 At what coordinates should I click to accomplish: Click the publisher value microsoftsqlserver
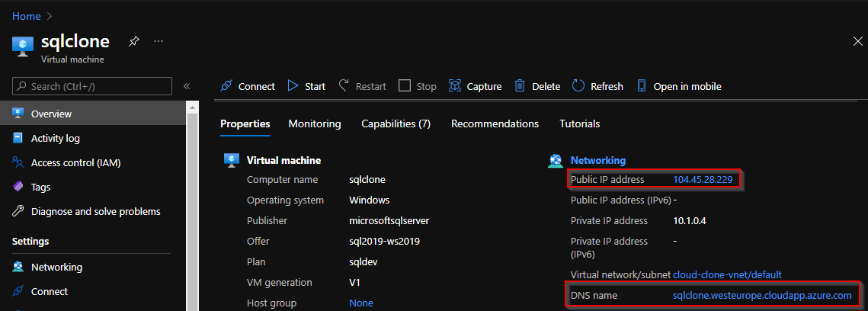(x=389, y=221)
